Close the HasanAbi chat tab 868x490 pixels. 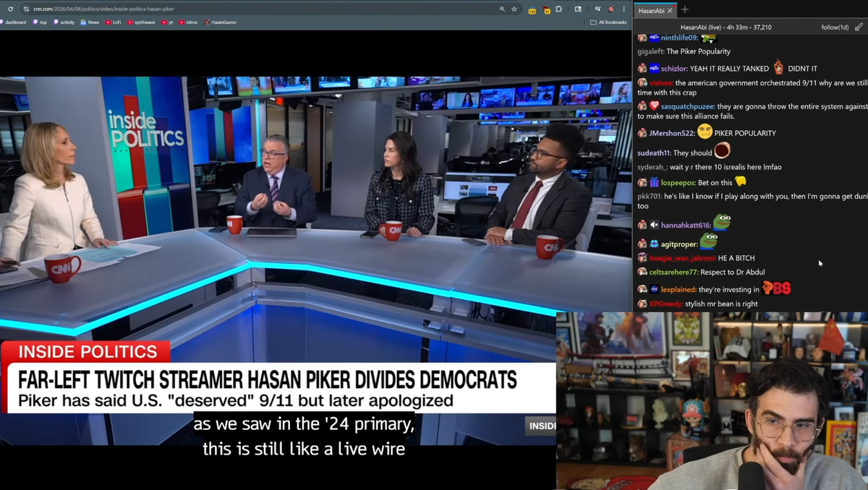tap(670, 10)
